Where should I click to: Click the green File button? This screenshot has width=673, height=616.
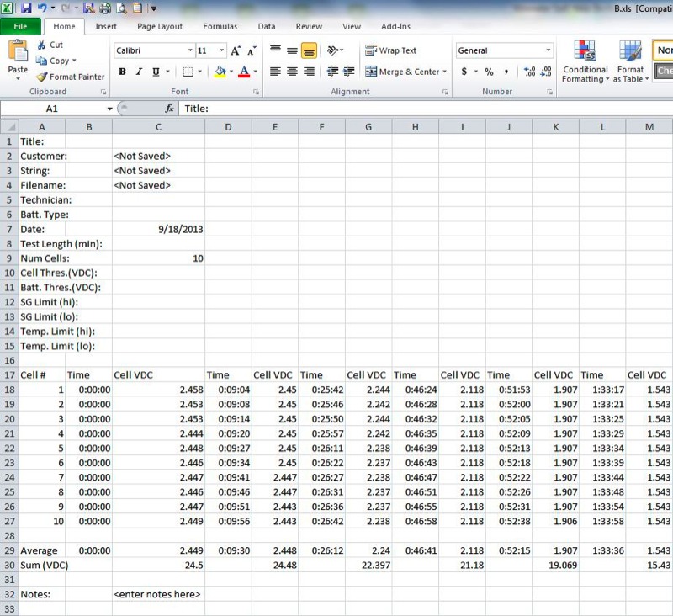[20, 27]
